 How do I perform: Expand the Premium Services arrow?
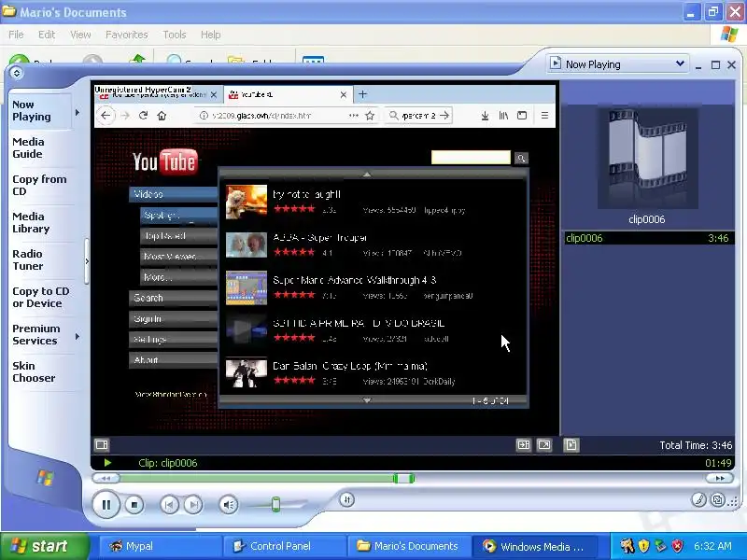pyautogui.click(x=78, y=337)
